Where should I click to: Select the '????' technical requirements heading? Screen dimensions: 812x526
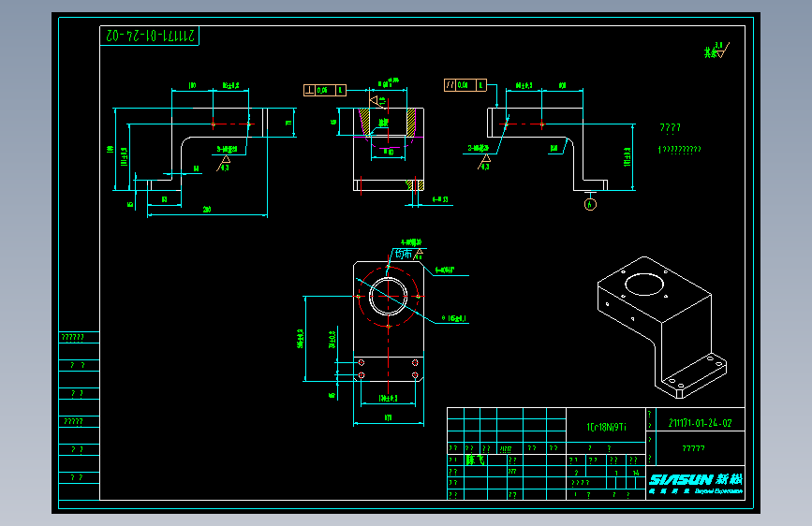tap(670, 127)
